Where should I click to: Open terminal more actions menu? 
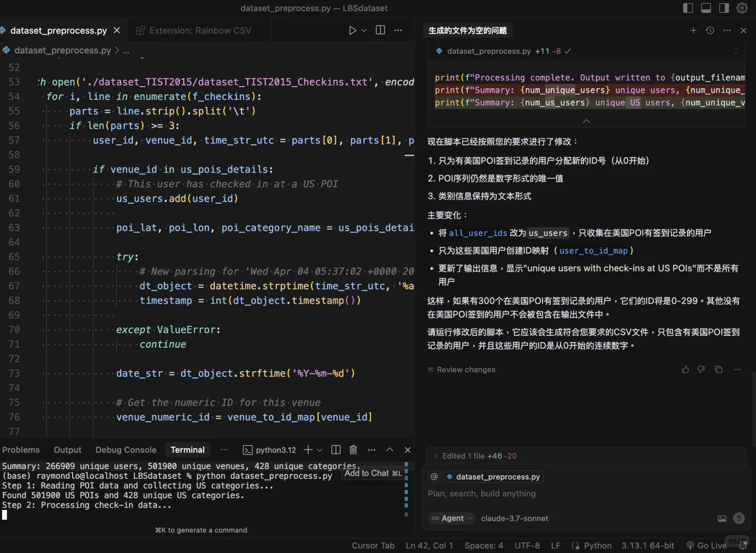tap(372, 450)
